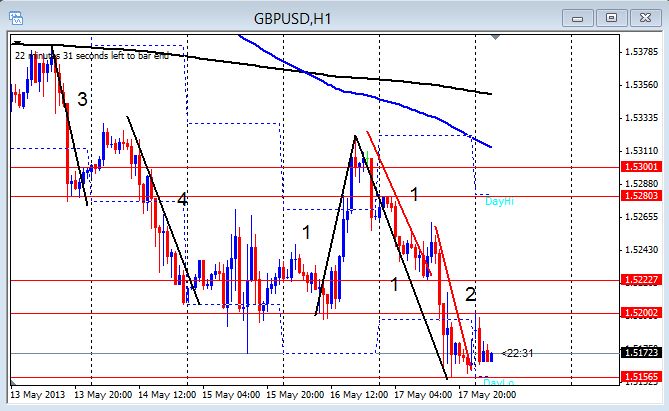Select the 1.52227 red price level label
This screenshot has height=411, width=669.
[642, 280]
